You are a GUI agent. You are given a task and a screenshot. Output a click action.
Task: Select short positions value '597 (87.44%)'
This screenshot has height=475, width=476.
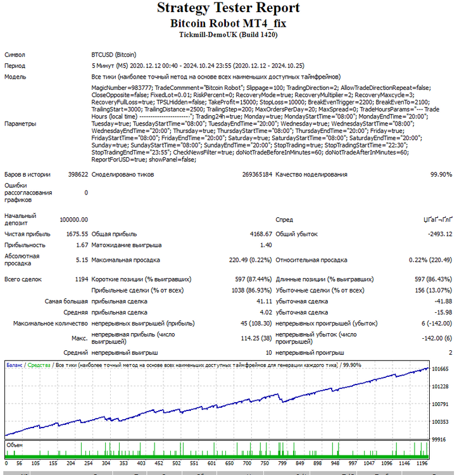(x=253, y=279)
